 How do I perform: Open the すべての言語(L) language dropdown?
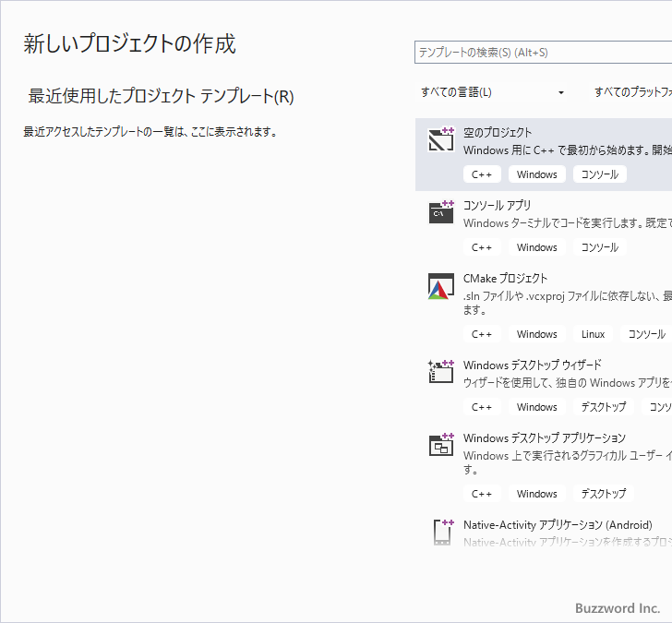tap(492, 92)
